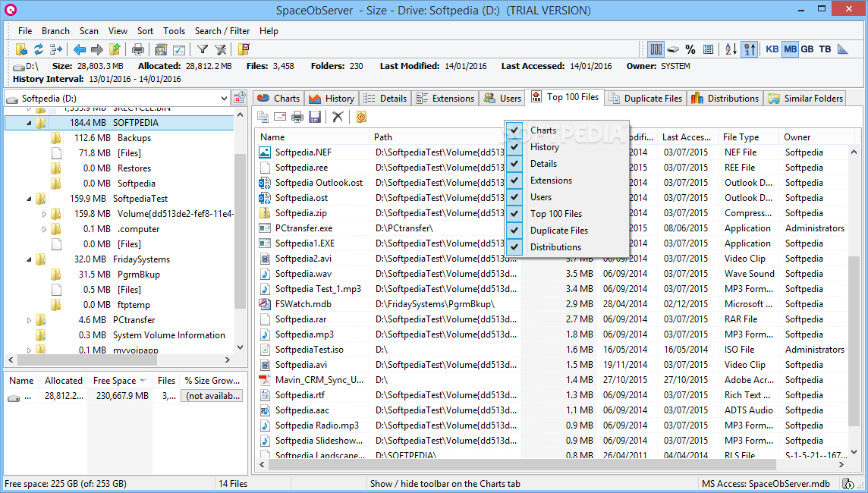Screen dimensions: 868x493
Task: Switch to the Duplicate Files tab
Action: coord(646,98)
